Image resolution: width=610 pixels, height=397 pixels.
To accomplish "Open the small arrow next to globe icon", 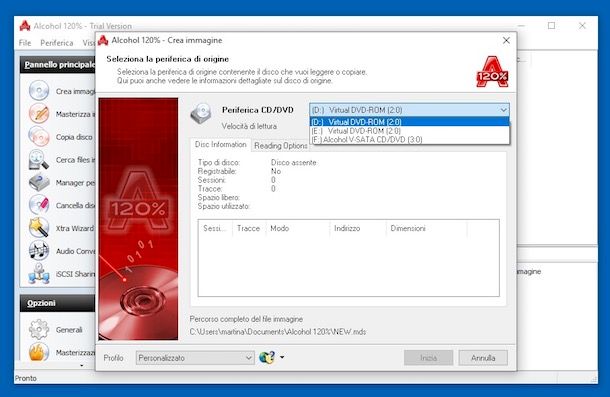I will click(x=282, y=357).
